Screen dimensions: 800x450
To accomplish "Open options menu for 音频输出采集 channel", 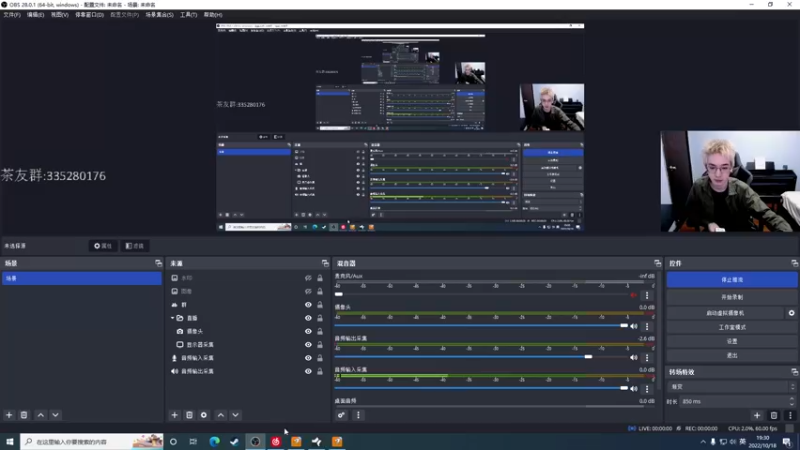I will coord(647,358).
